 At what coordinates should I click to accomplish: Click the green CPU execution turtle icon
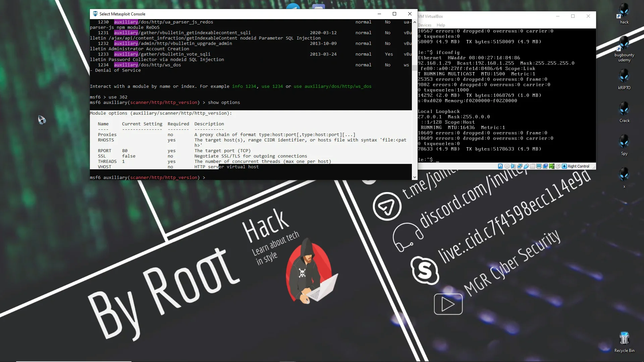pyautogui.click(x=552, y=166)
